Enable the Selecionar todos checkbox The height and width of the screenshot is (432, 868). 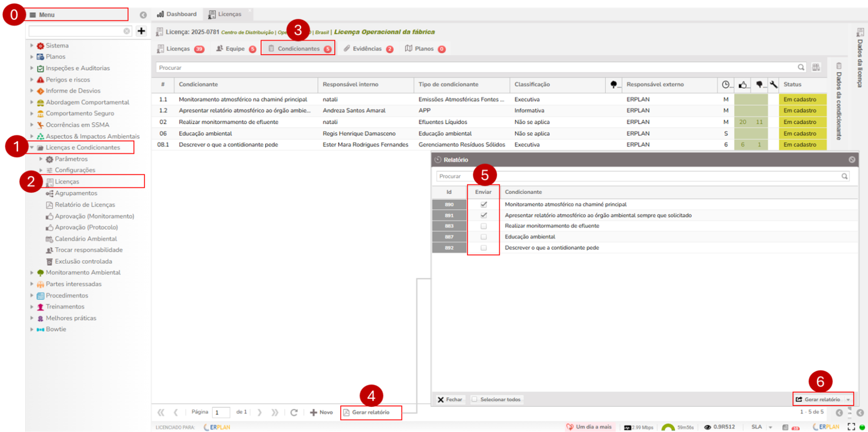[475, 399]
